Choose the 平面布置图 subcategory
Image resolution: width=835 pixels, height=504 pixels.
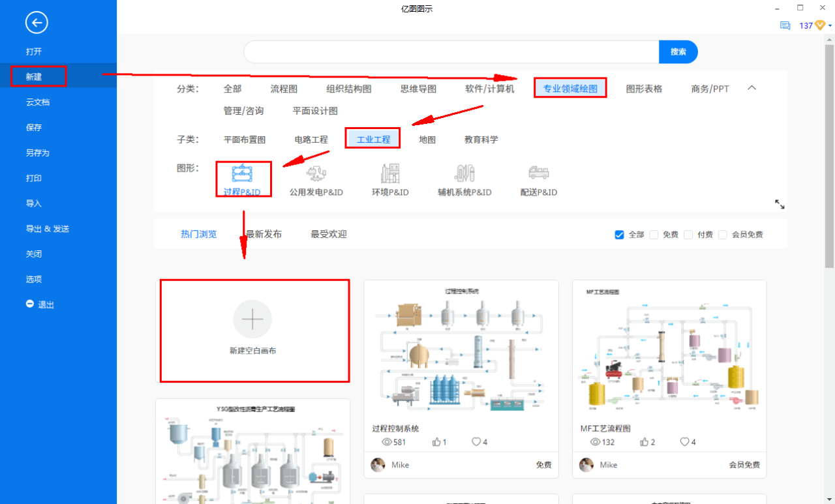245,140
